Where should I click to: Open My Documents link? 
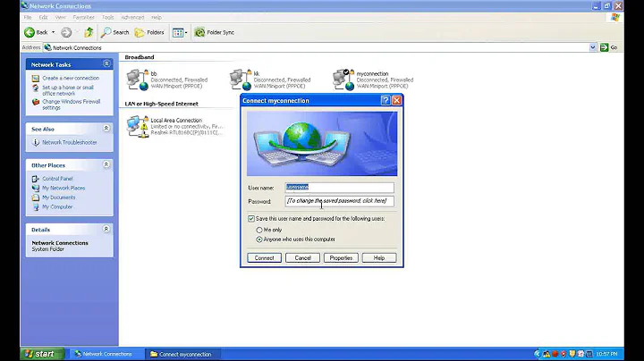click(x=59, y=197)
